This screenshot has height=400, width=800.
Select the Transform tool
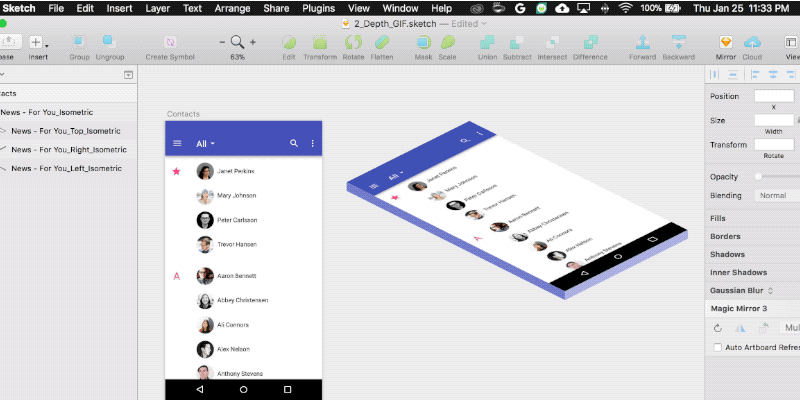pos(320,42)
